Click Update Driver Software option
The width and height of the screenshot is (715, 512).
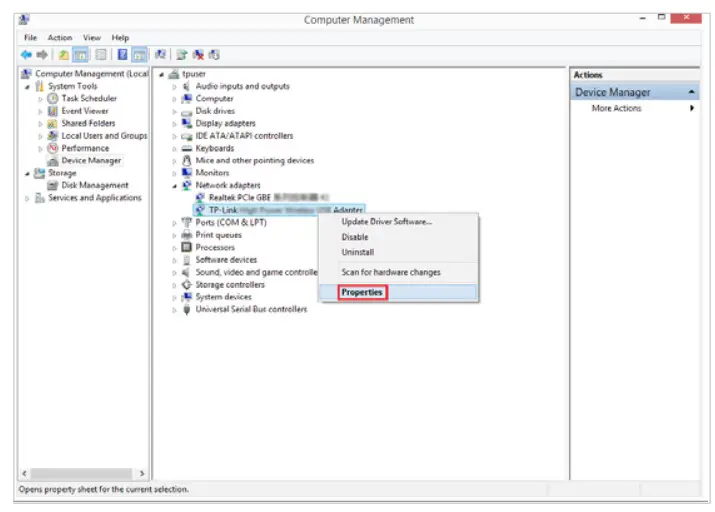pyautogui.click(x=387, y=222)
